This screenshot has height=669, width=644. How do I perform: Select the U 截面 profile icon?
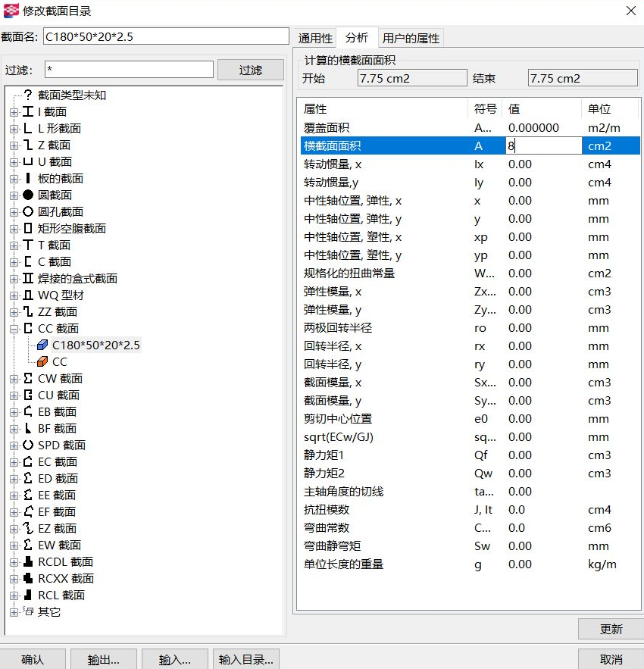tap(28, 161)
